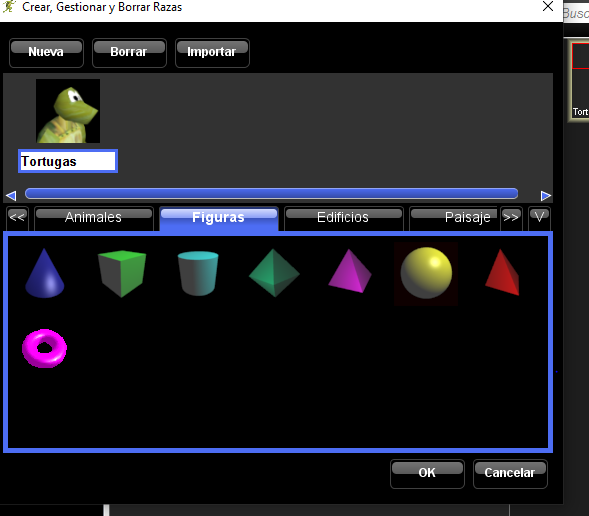Pick the teal cylinder shape
Screen dimensions: 589x516
pyautogui.click(x=198, y=273)
